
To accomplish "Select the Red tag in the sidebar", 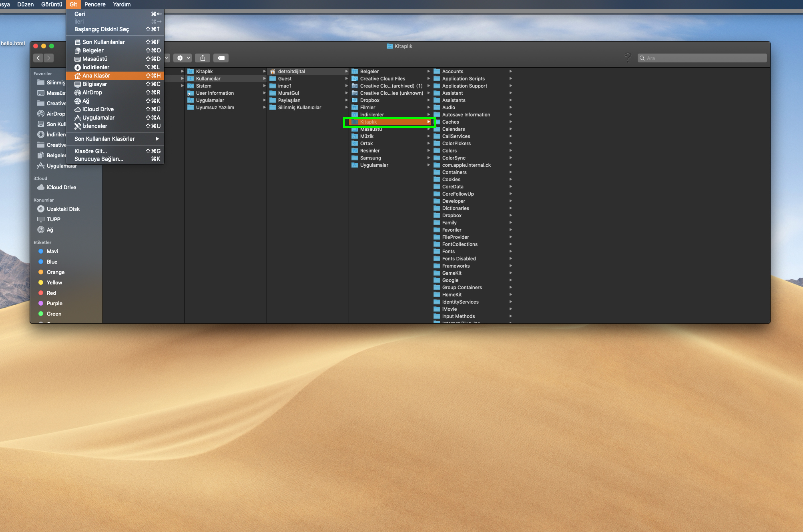I will 50,293.
